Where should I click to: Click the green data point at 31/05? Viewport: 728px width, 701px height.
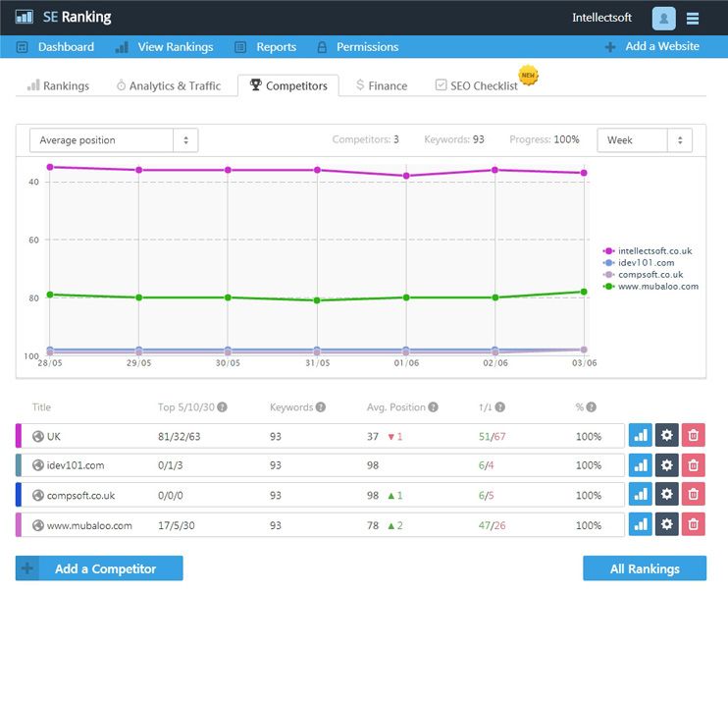(x=317, y=300)
